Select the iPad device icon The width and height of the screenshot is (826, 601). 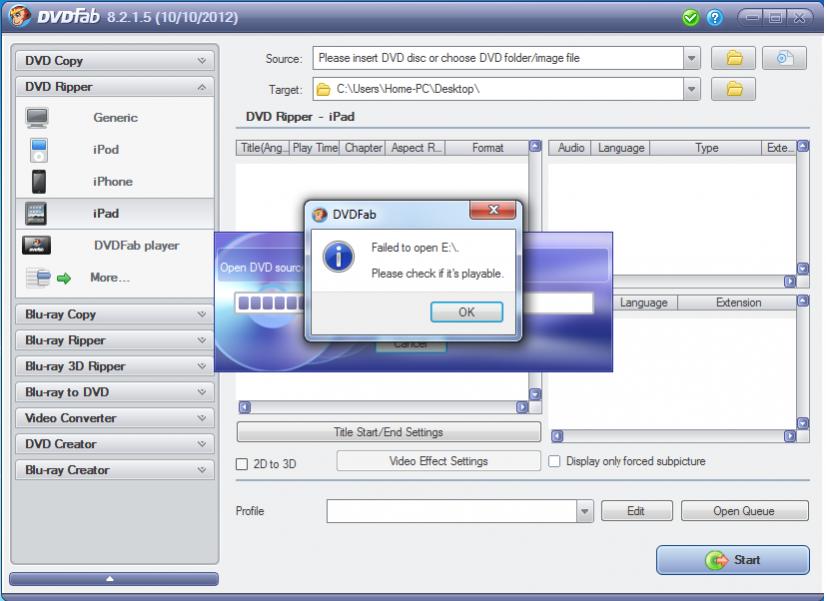(x=36, y=213)
